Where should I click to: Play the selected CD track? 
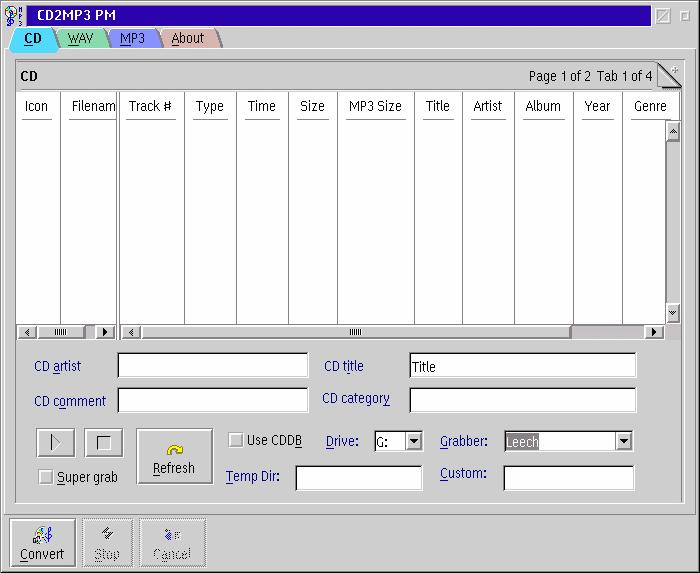[x=55, y=443]
